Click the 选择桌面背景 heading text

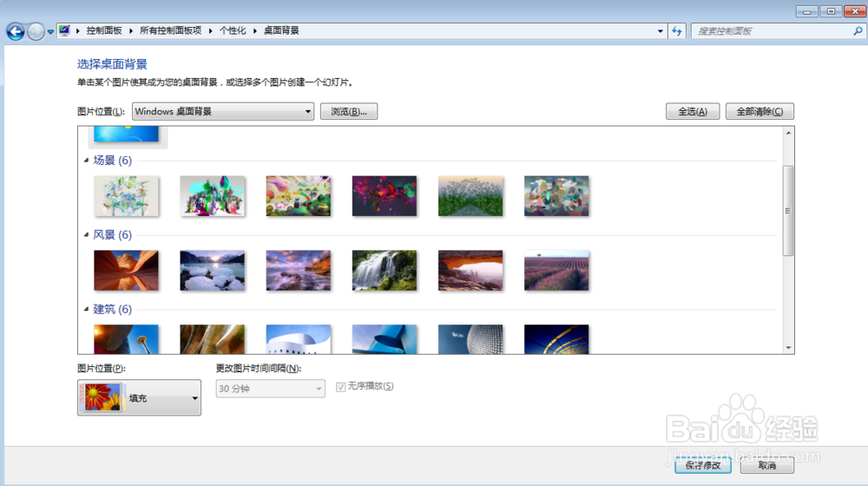112,64
